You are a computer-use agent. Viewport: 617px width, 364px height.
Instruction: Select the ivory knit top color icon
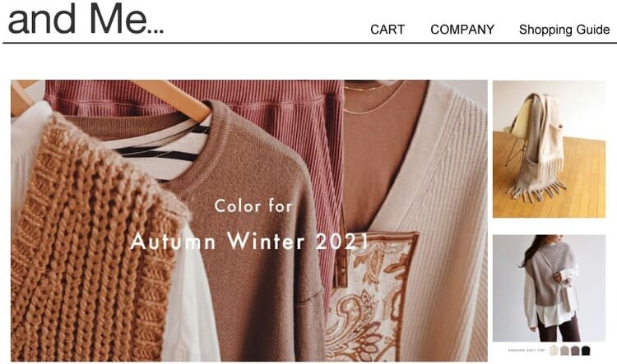554,350
